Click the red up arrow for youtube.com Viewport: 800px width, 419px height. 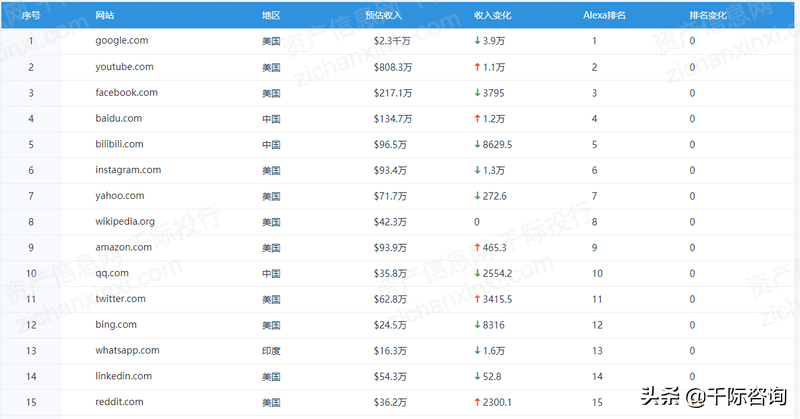pos(477,67)
